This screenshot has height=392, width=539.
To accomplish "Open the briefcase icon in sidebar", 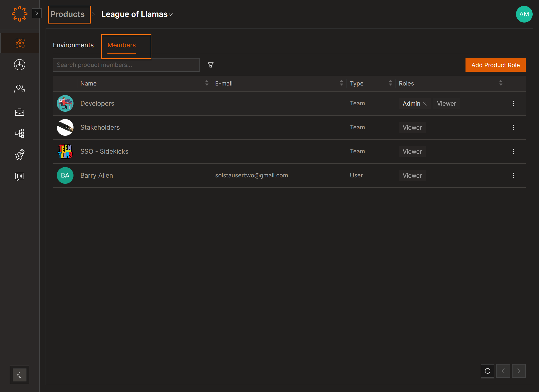I will point(20,112).
